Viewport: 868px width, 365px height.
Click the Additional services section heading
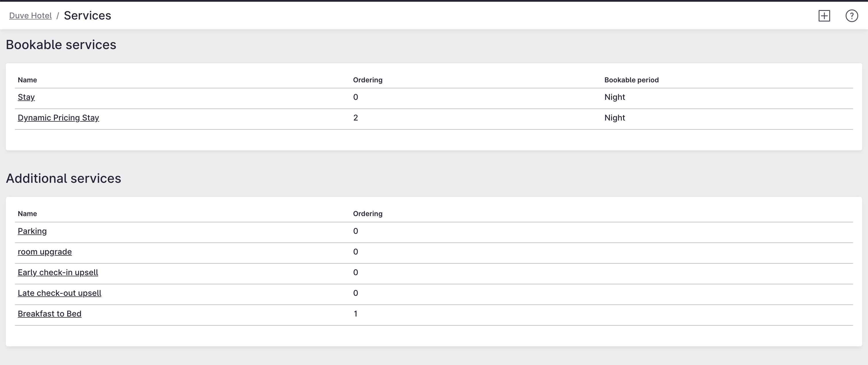point(63,178)
